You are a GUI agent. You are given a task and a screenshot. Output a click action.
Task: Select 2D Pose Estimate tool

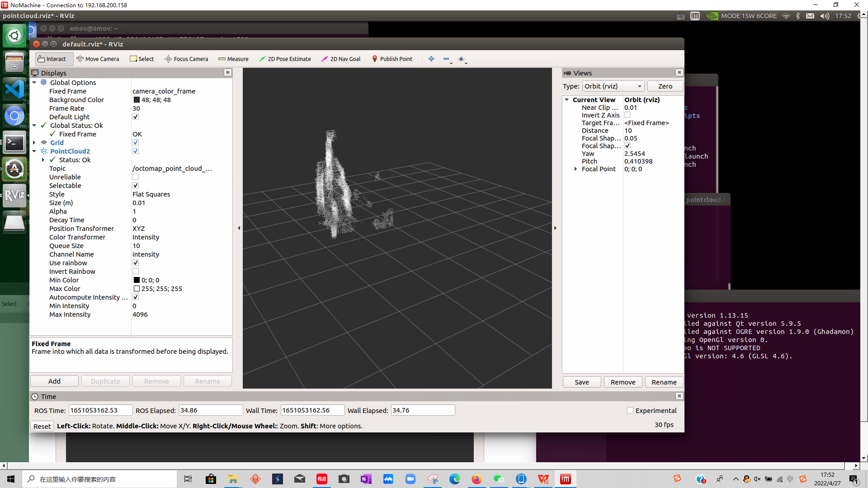pos(285,59)
